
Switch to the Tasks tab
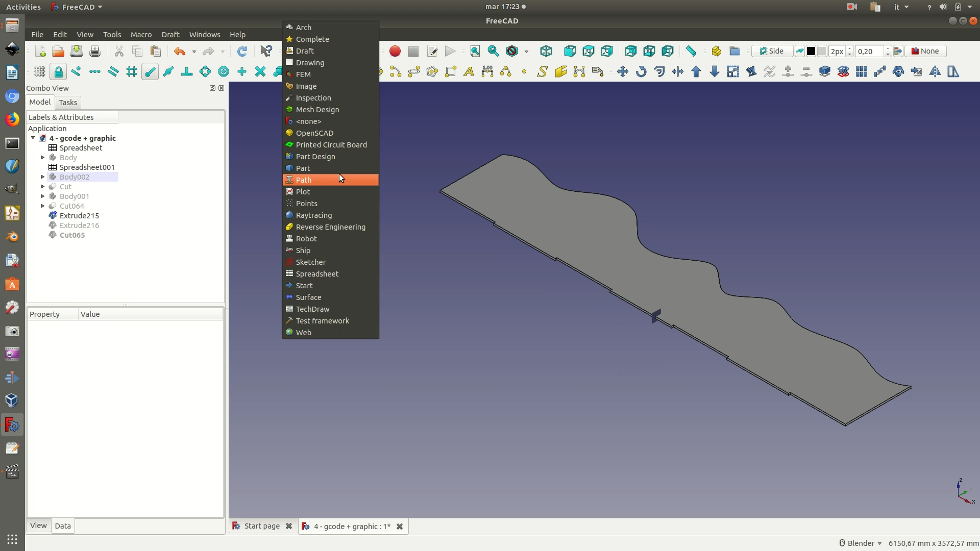[68, 103]
